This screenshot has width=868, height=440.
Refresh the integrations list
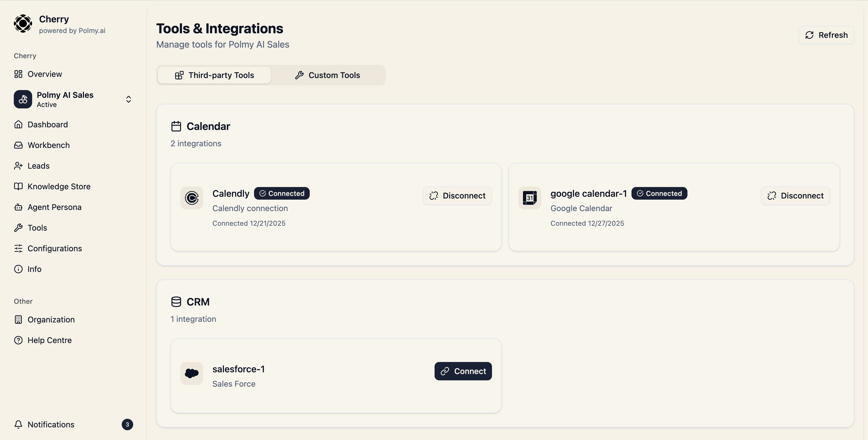826,35
